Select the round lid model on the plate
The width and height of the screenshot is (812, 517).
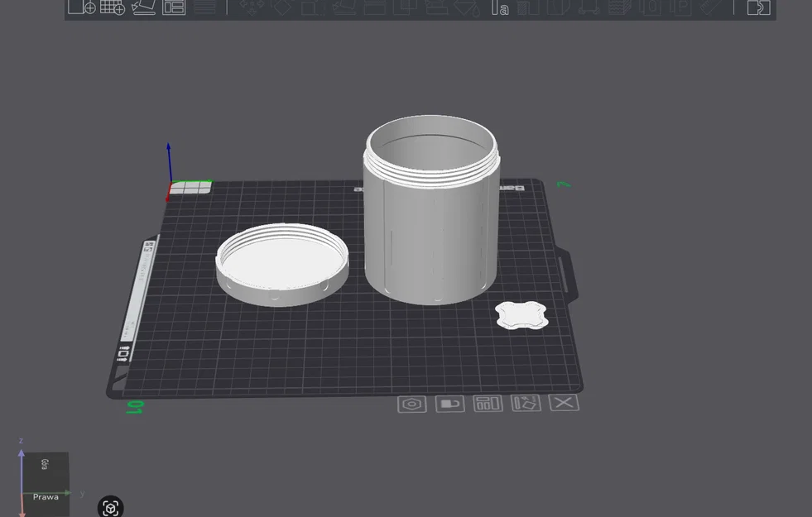pyautogui.click(x=282, y=265)
